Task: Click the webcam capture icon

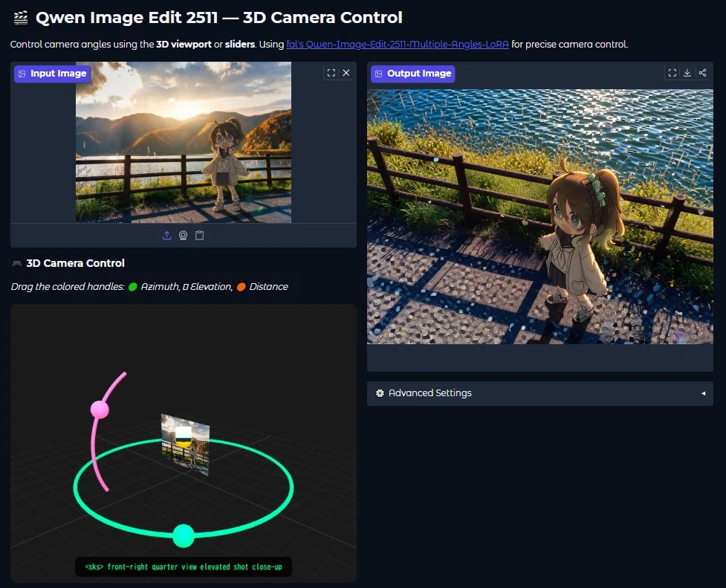Action: (x=184, y=236)
